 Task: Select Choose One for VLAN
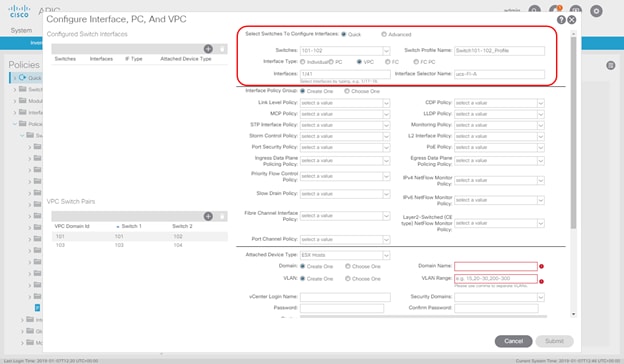pos(347,278)
